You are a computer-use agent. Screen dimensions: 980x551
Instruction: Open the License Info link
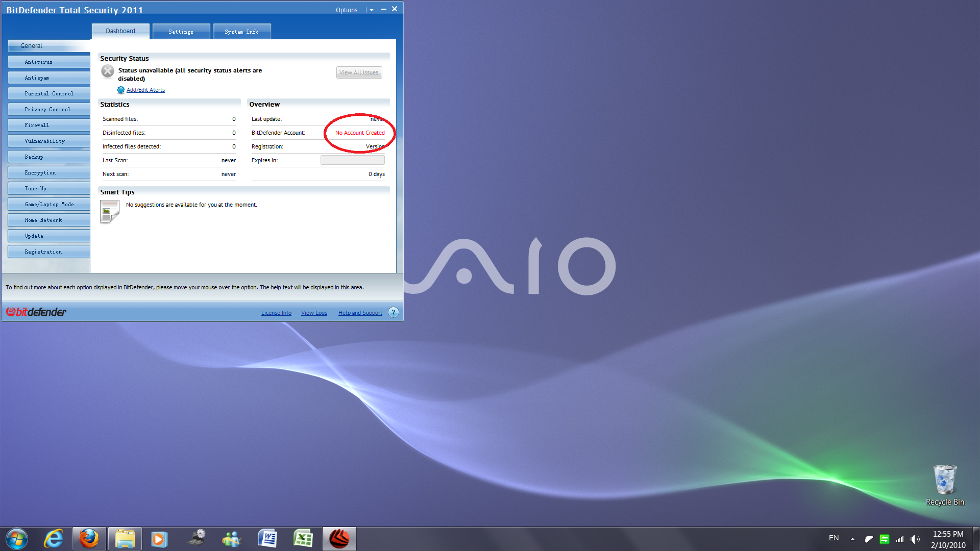[276, 313]
